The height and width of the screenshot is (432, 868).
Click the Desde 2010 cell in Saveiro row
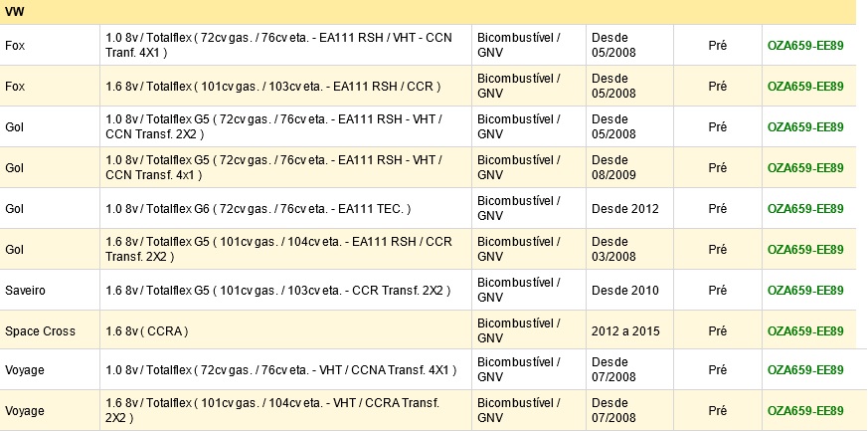629,291
